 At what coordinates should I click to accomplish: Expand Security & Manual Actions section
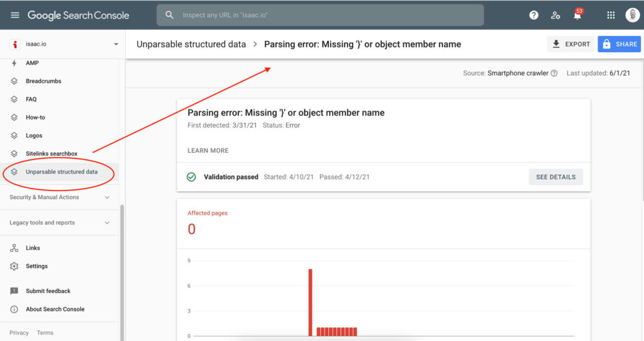pyautogui.click(x=60, y=197)
